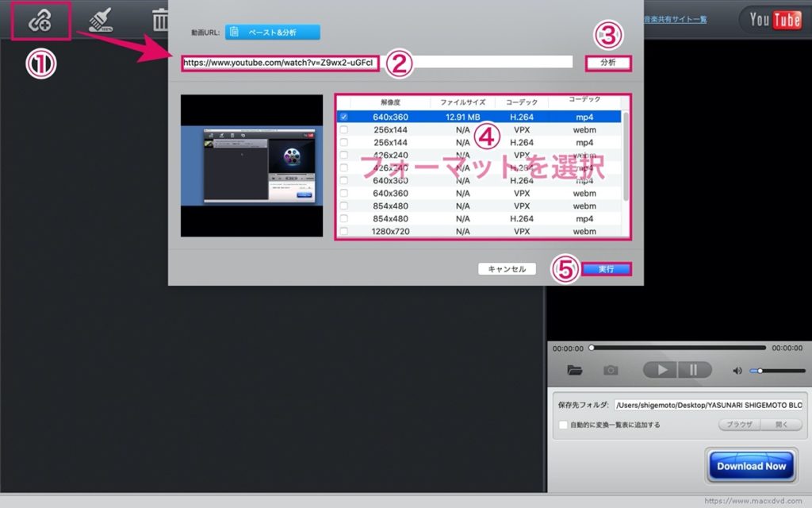The image size is (812, 508).
Task: Start playback with the play button
Action: tap(661, 370)
